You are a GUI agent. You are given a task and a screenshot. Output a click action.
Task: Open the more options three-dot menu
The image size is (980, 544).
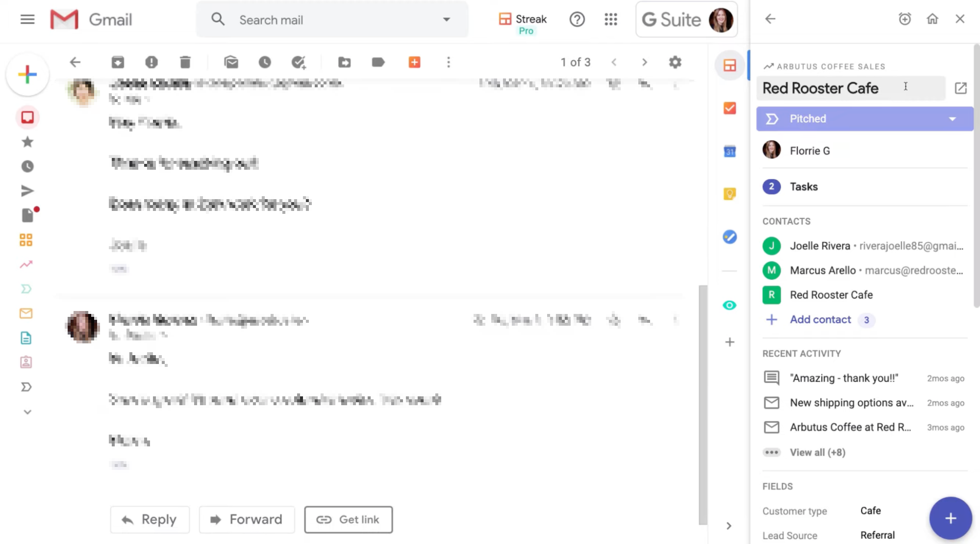(449, 62)
